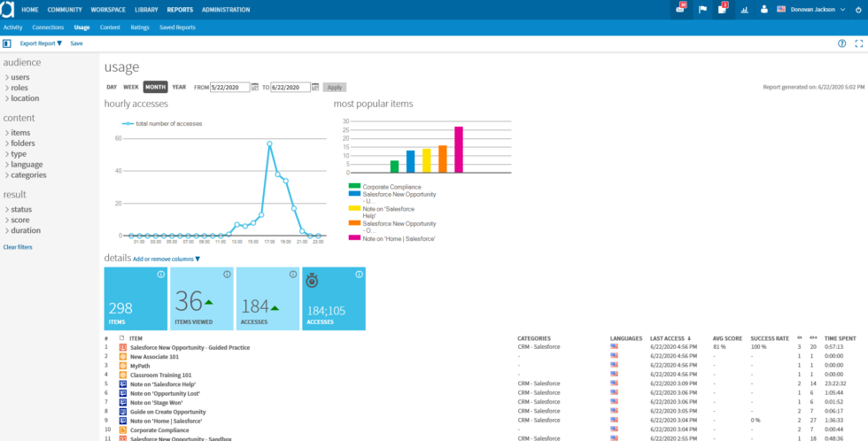This screenshot has width=868, height=441.
Task: Click the TO date input field
Action: [291, 88]
